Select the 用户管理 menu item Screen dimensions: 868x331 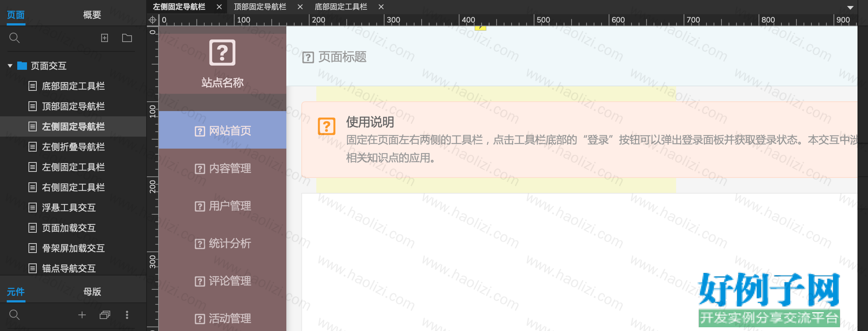[x=222, y=206]
